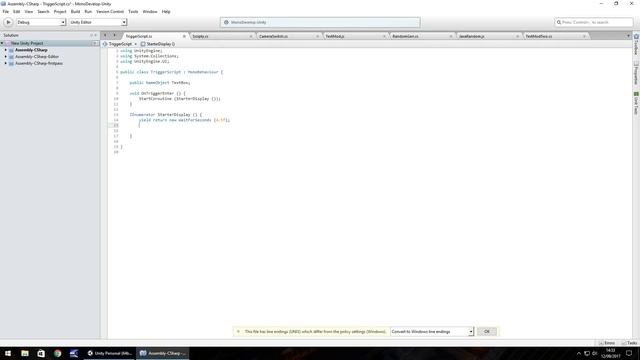This screenshot has height=360, width=640.
Task: Open the Windows notification center icon
Action: (x=629, y=353)
